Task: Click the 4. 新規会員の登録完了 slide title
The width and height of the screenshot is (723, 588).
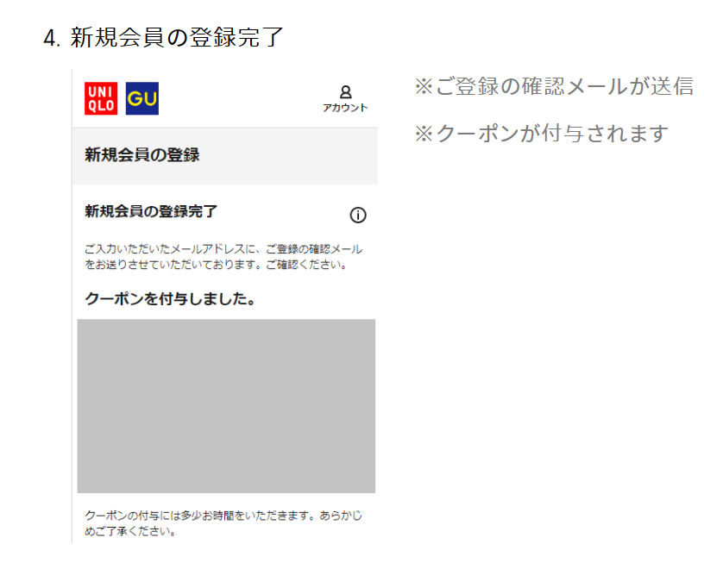Action: tap(163, 37)
